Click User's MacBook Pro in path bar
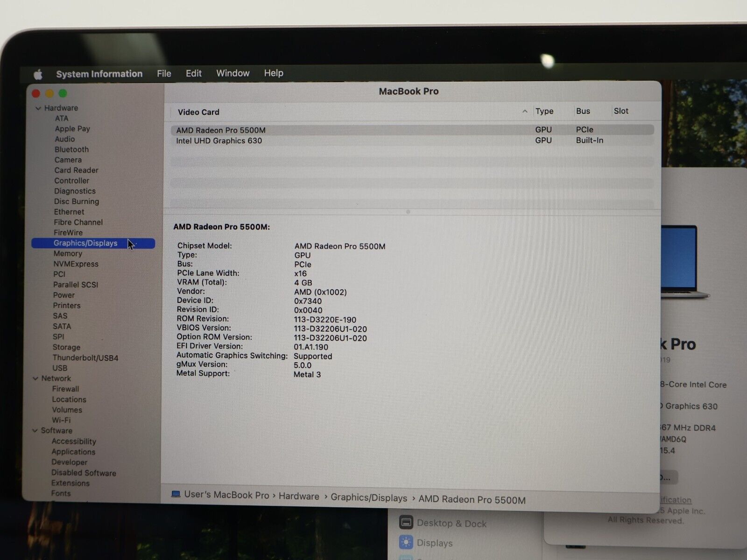Image resolution: width=747 pixels, height=560 pixels. click(226, 495)
